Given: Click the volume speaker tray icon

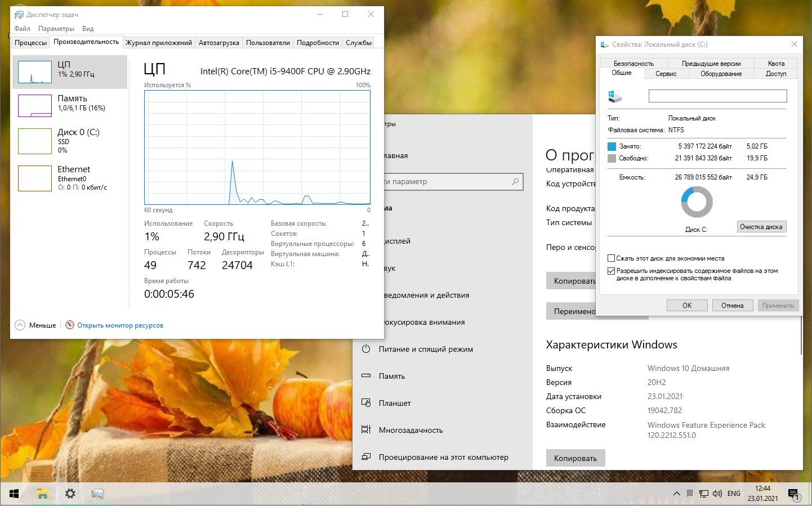Looking at the screenshot, I should click(717, 494).
